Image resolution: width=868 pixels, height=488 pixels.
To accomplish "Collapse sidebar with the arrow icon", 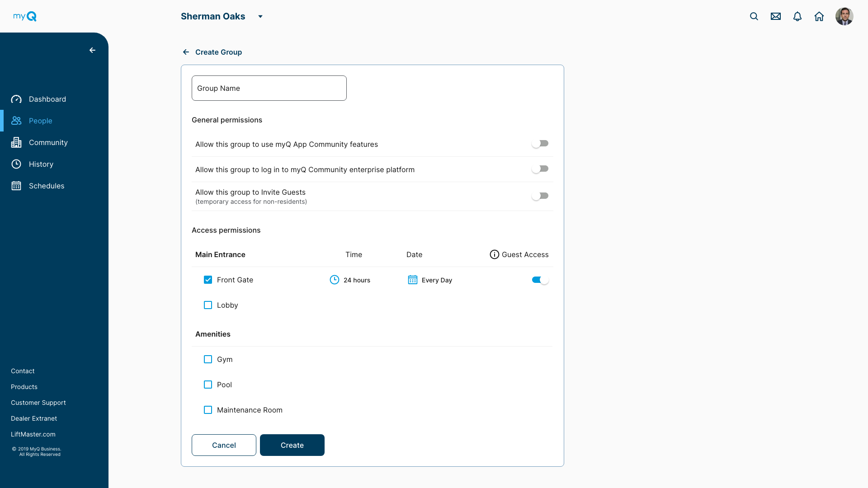I will [x=92, y=50].
